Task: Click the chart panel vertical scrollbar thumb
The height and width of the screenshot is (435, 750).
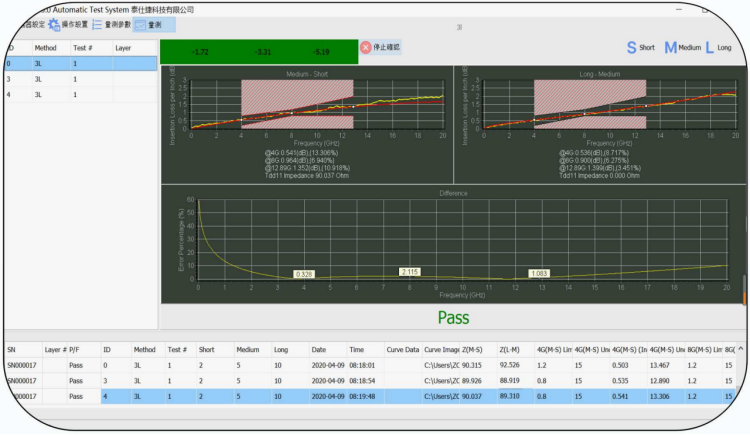Action: coord(744,290)
